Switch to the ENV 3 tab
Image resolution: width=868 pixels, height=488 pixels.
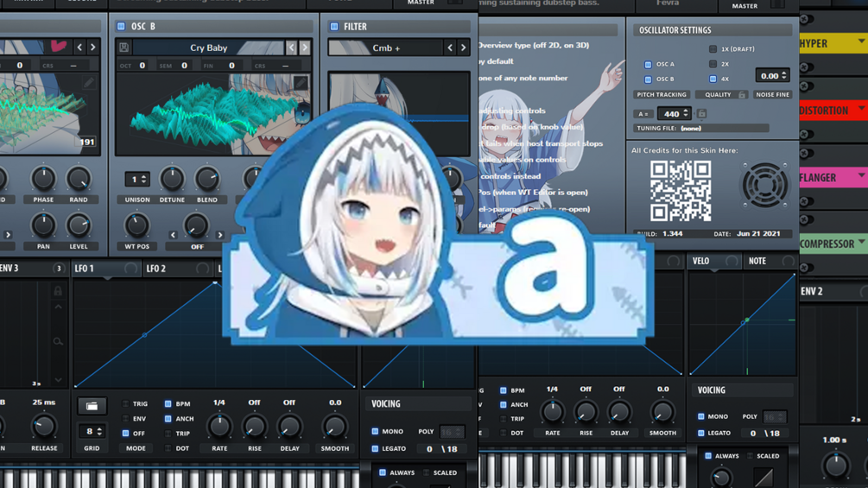(x=10, y=269)
